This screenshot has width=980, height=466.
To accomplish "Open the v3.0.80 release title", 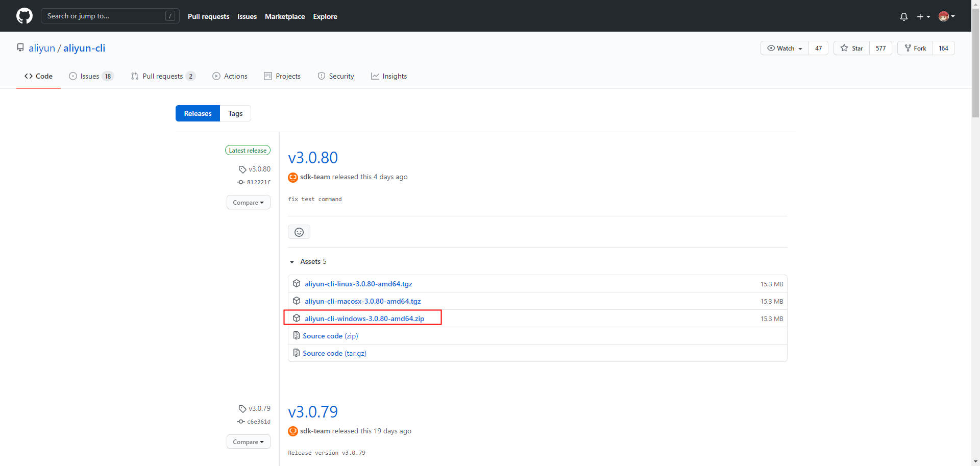I will (x=313, y=158).
